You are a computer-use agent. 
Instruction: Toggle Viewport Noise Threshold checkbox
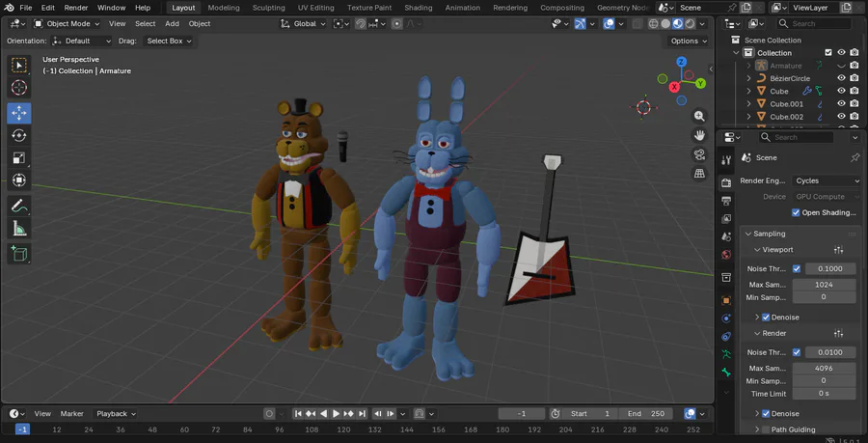click(x=797, y=268)
